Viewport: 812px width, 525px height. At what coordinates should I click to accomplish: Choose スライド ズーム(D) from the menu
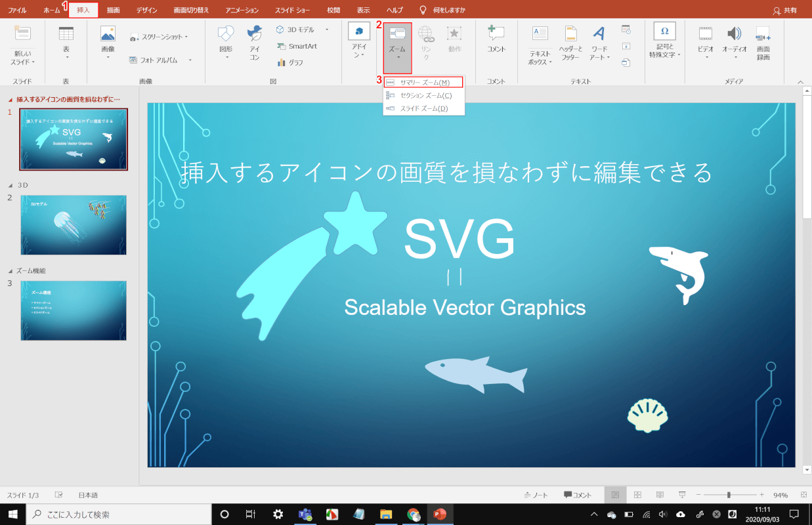424,108
